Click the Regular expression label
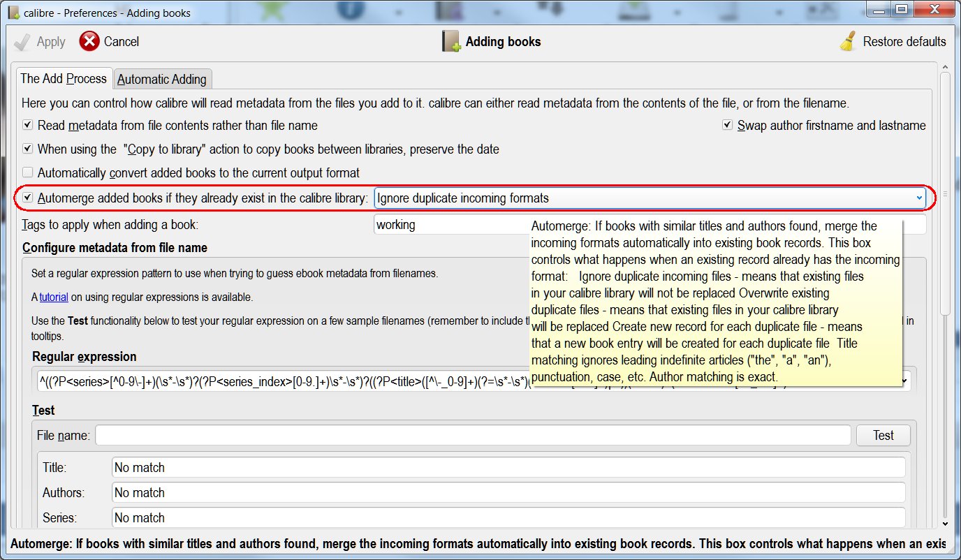The height and width of the screenshot is (560, 961). (85, 357)
